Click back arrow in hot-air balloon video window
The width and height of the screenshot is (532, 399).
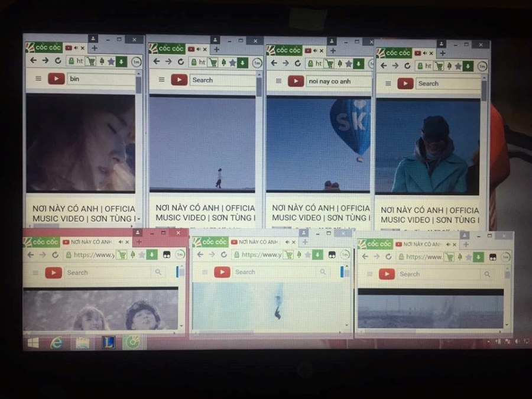tap(274, 63)
